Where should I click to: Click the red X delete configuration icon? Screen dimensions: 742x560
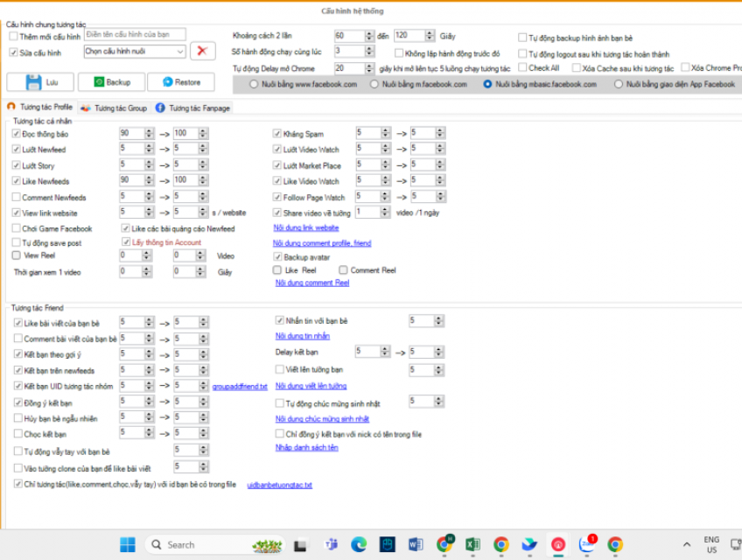(x=202, y=52)
